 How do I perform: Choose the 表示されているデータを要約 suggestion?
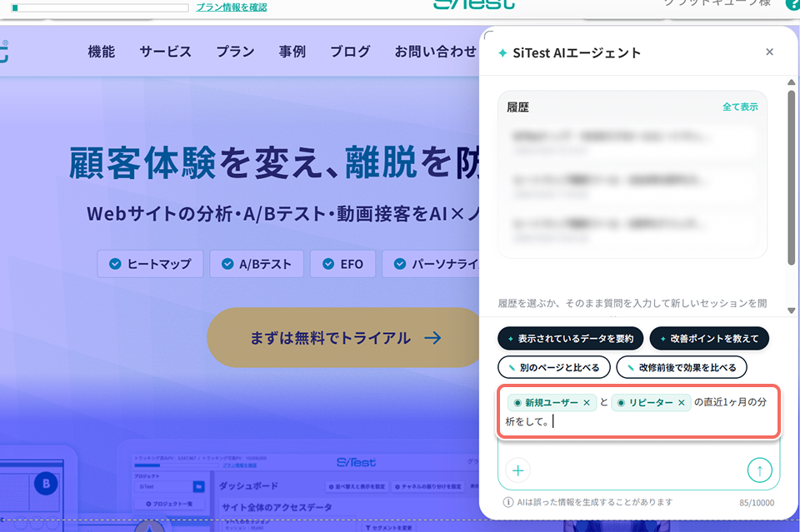coord(570,338)
